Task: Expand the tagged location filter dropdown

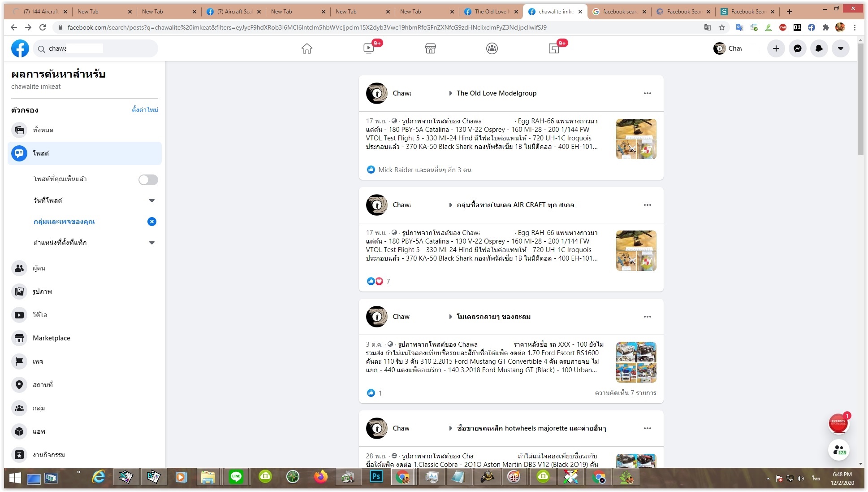Action: pos(152,243)
